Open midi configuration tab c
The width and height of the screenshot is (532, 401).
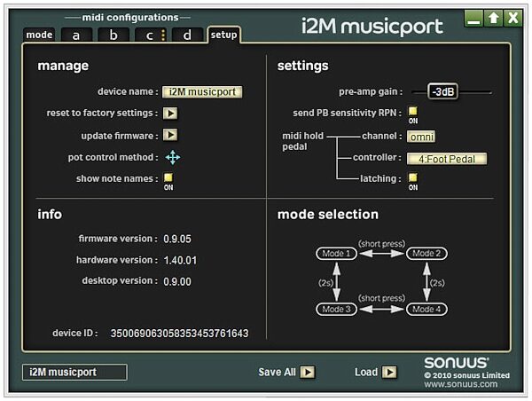[151, 35]
